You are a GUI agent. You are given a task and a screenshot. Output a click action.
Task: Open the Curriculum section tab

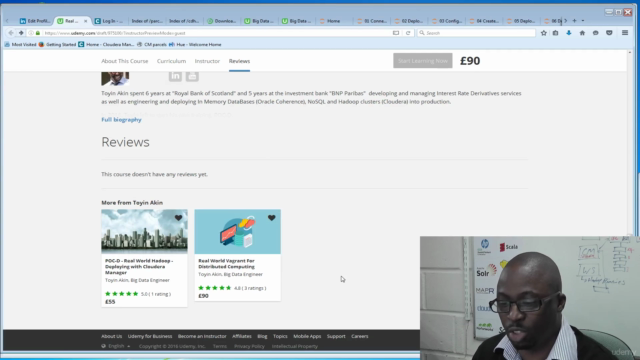tap(171, 61)
